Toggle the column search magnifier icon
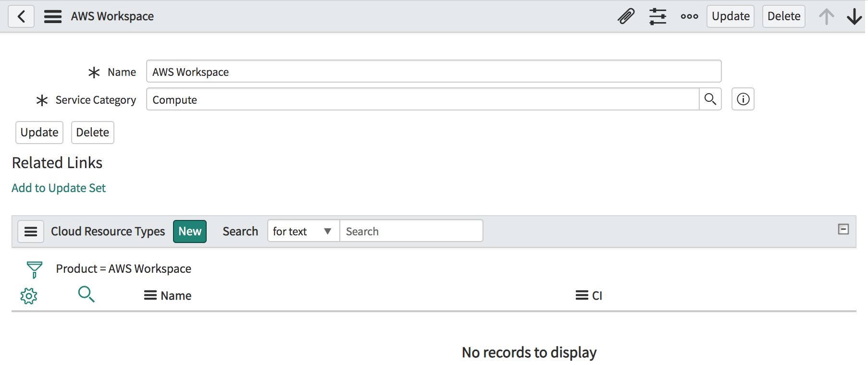 pyautogui.click(x=86, y=294)
